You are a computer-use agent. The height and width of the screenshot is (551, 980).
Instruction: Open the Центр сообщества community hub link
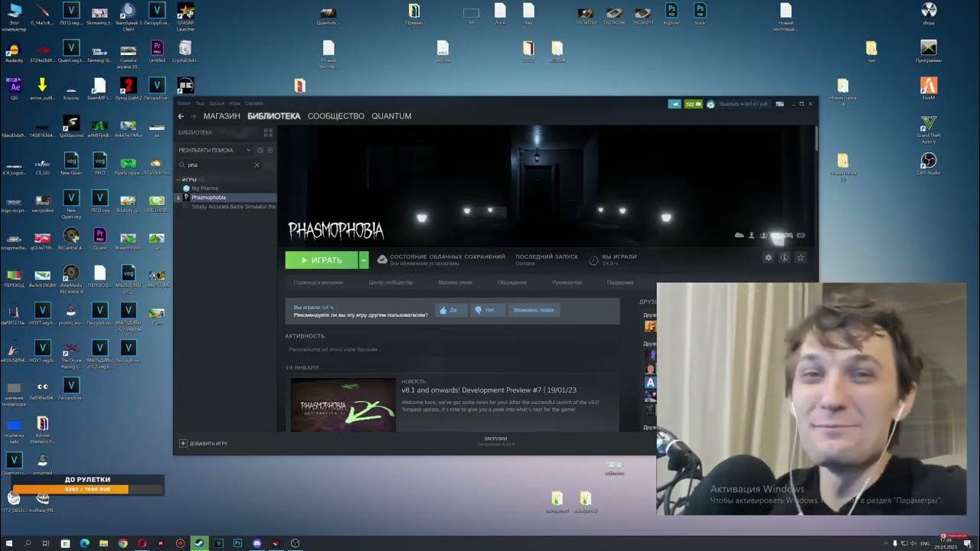(390, 282)
